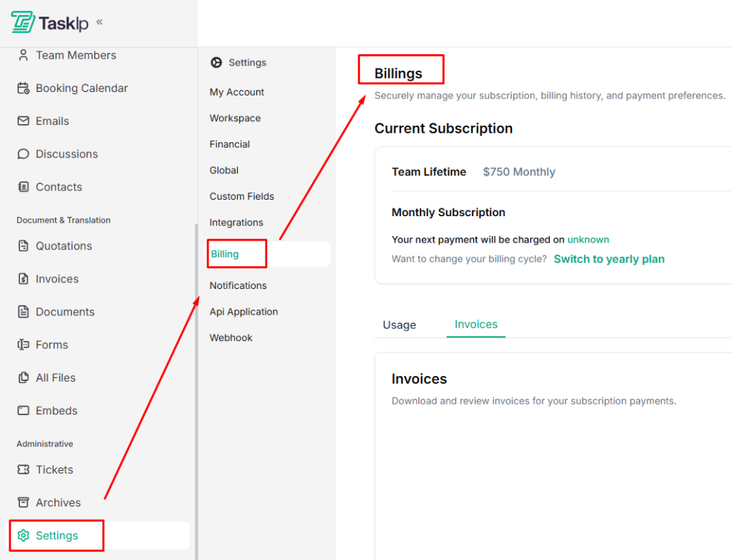This screenshot has width=731, height=560.
Task: Open Emails via its envelope icon
Action: click(x=24, y=121)
